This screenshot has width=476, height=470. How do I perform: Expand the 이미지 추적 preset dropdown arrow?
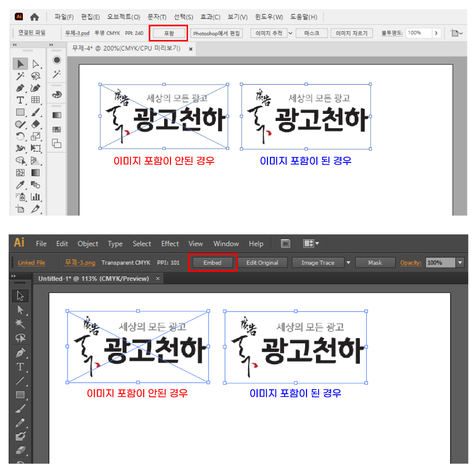pos(290,33)
